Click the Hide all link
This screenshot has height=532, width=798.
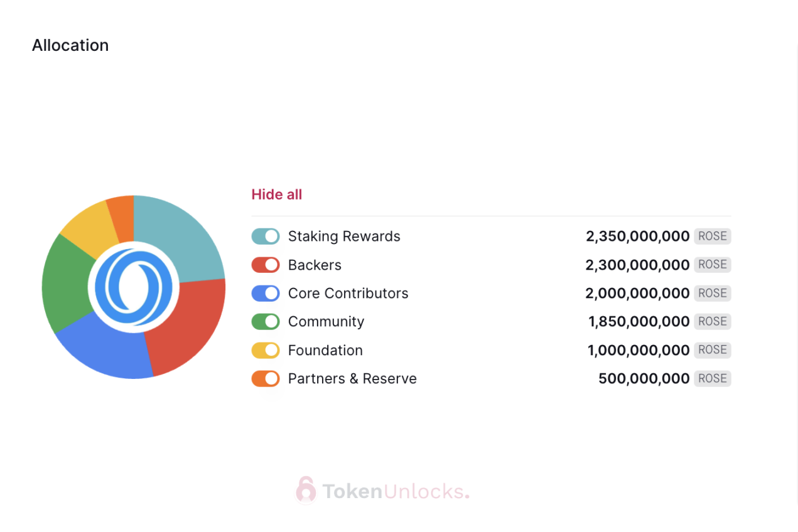click(x=277, y=194)
